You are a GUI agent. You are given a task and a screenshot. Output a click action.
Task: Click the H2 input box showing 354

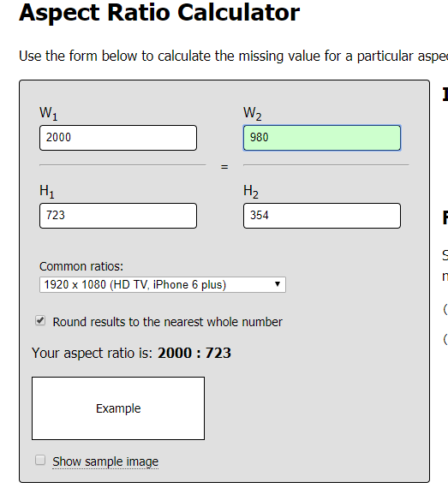click(x=322, y=216)
